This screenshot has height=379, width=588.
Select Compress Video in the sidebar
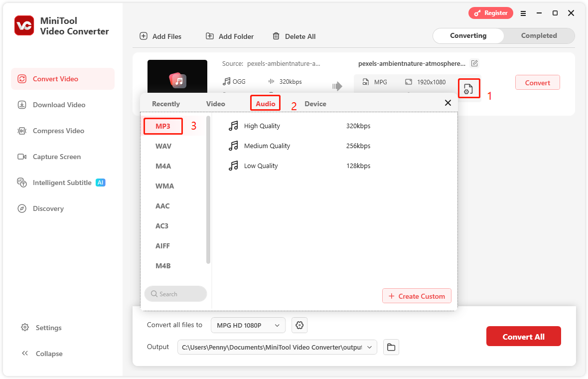pos(21,131)
